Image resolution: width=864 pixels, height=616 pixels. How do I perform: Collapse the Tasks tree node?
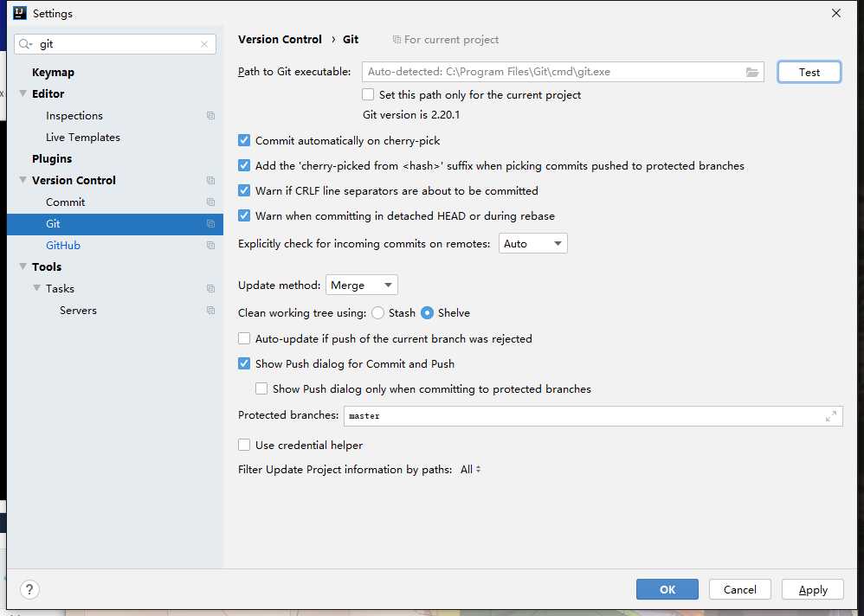pos(37,288)
